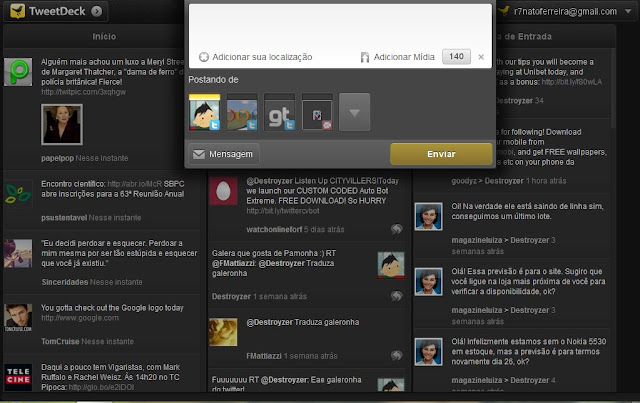
Task: Click Destroyzer avatar beside Pamonha tweet
Action: (391, 265)
